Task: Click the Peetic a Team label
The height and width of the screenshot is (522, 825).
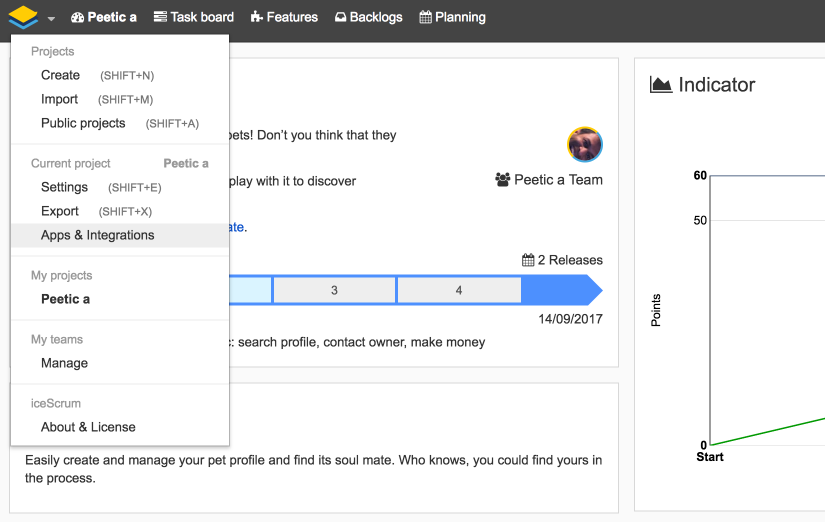Action: [557, 180]
